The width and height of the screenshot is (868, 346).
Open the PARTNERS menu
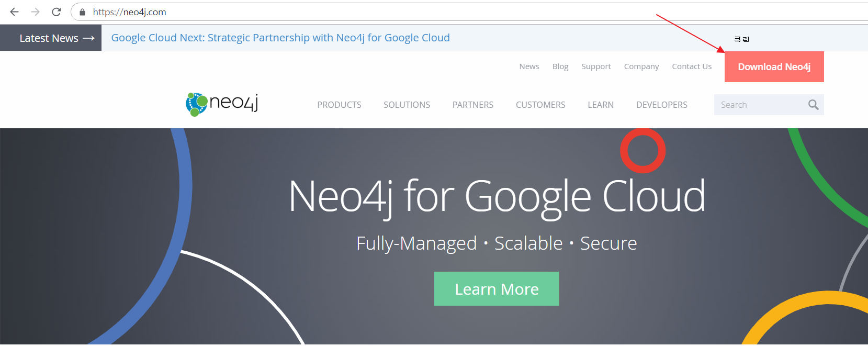(x=473, y=105)
